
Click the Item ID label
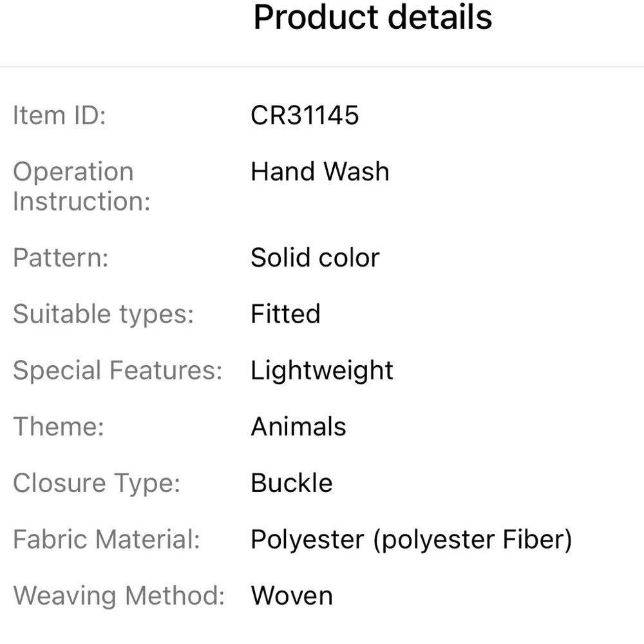click(x=59, y=116)
